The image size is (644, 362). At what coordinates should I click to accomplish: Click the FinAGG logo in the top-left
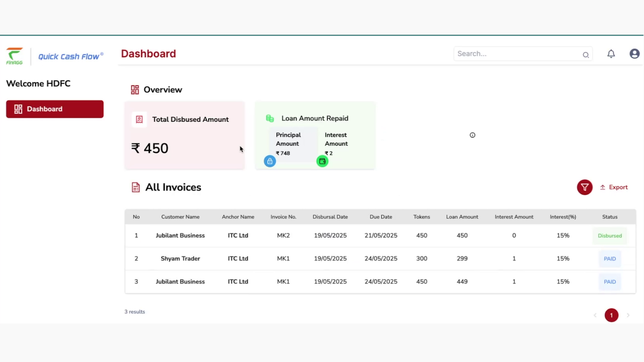tap(14, 56)
